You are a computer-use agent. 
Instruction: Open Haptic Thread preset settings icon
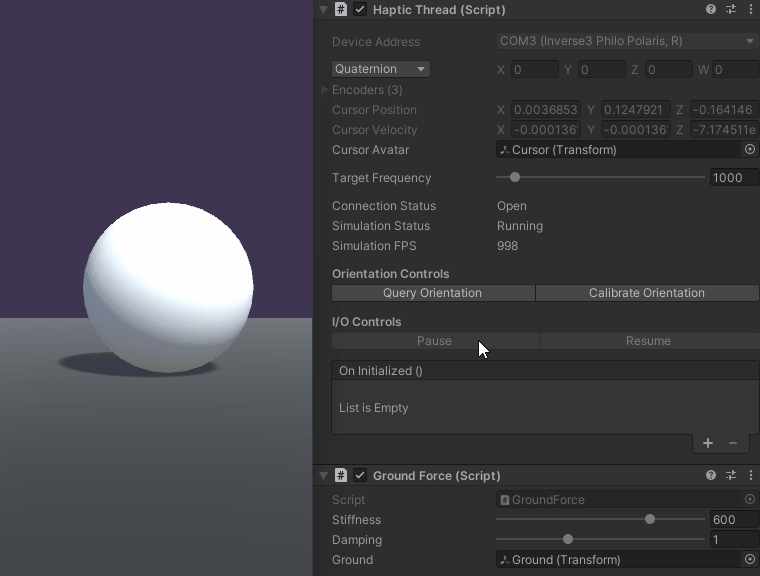point(731,9)
